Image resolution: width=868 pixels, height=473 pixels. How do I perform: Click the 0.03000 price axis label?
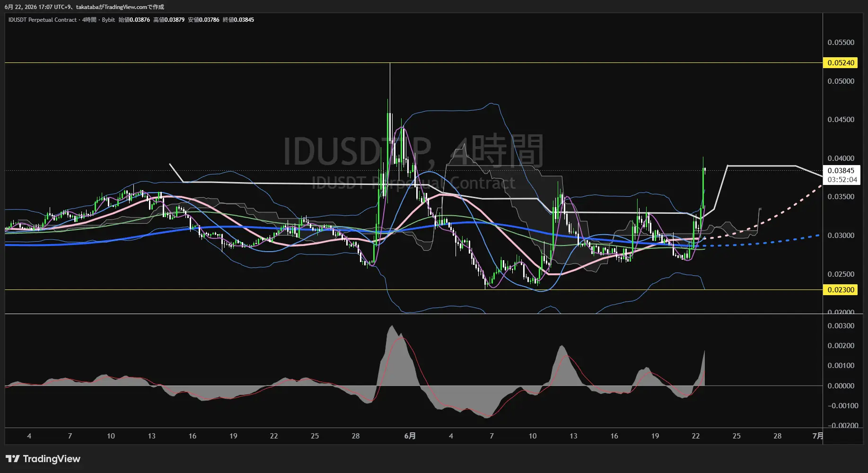pyautogui.click(x=841, y=236)
